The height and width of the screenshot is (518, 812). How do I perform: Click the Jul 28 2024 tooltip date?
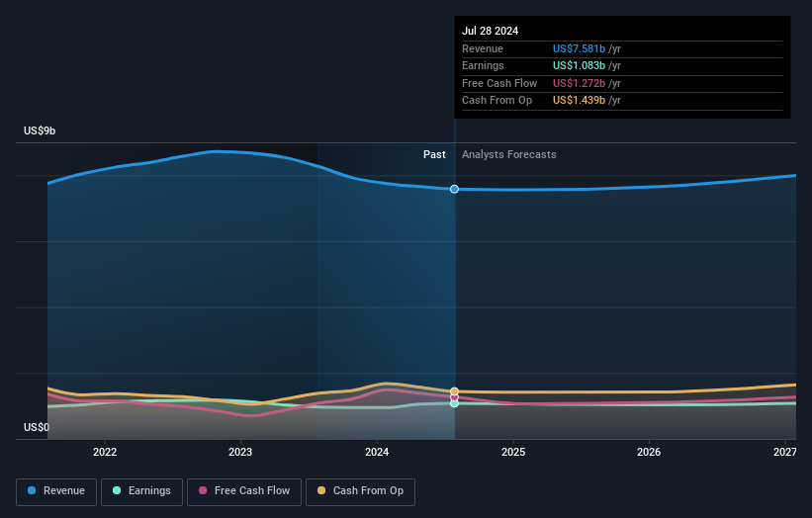pyautogui.click(x=490, y=31)
